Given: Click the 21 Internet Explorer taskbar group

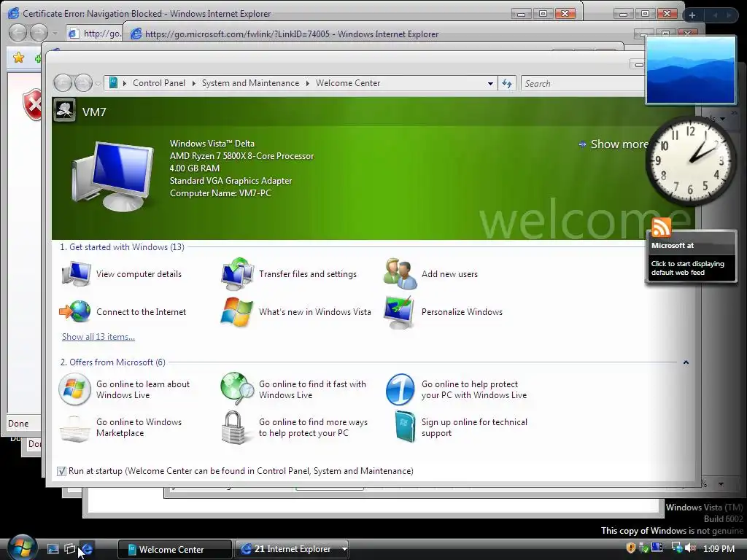Looking at the screenshot, I should tap(287, 549).
